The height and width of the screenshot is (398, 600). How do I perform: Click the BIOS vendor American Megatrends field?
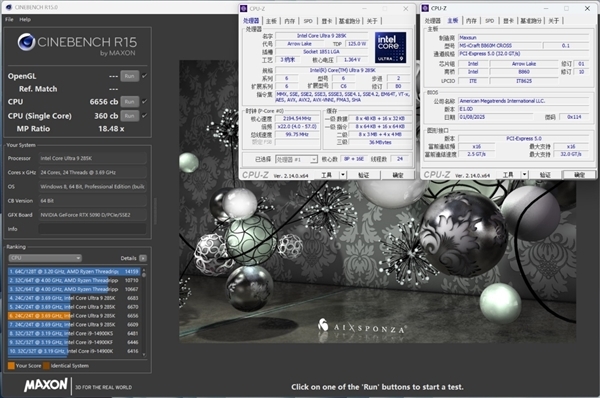coord(523,101)
